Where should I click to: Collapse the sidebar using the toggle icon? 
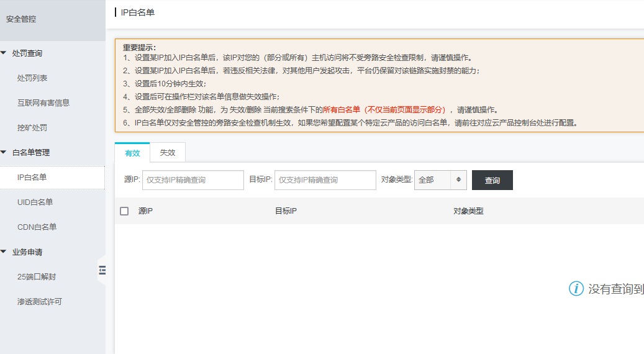[x=102, y=270]
